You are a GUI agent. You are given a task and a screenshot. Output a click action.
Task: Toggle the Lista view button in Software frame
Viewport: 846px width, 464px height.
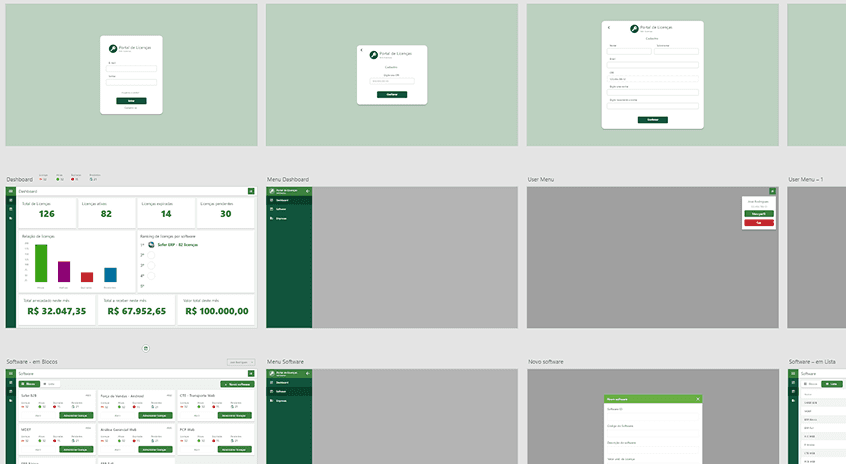(51, 384)
